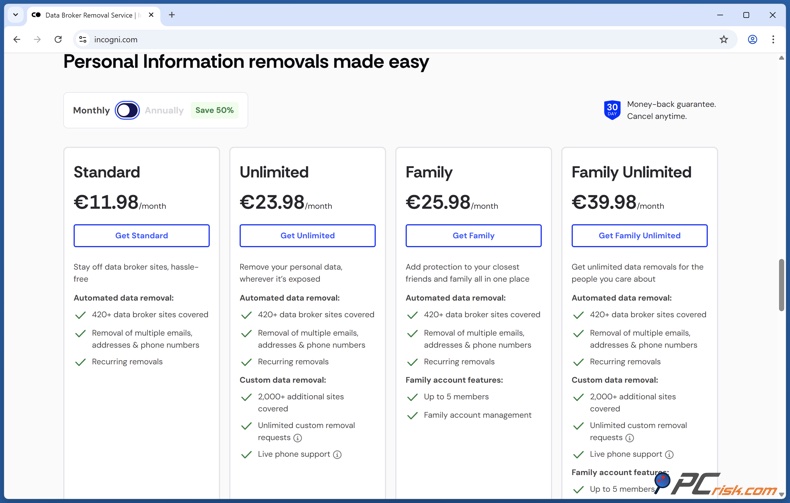The image size is (790, 503).
Task: Open the site information icon in address bar
Action: click(83, 40)
